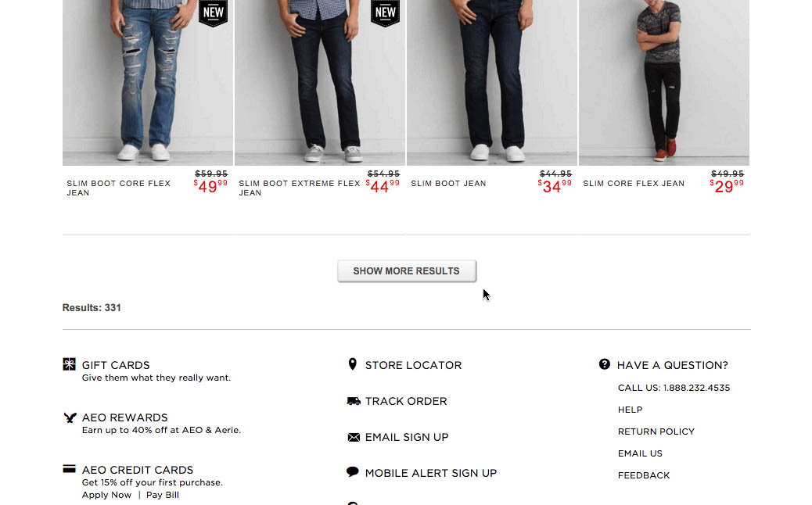Screen dimensions: 812x505
Task: Open the Help link
Action: point(630,410)
